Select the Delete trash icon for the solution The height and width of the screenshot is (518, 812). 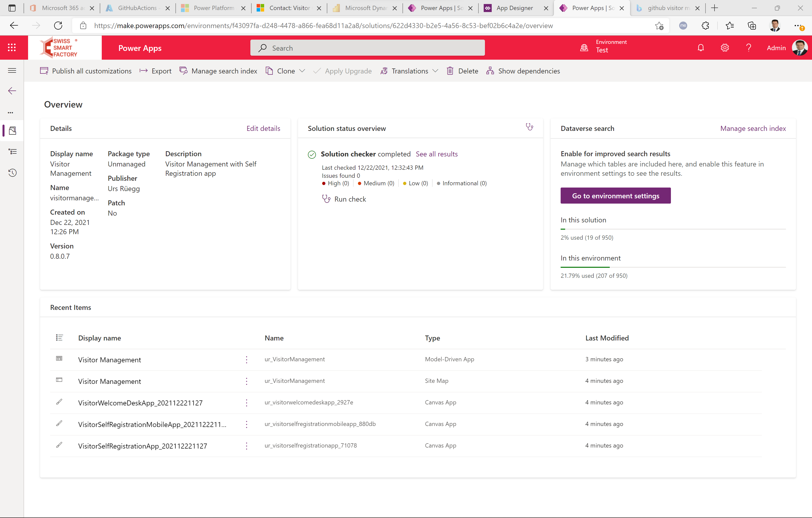[450, 71]
